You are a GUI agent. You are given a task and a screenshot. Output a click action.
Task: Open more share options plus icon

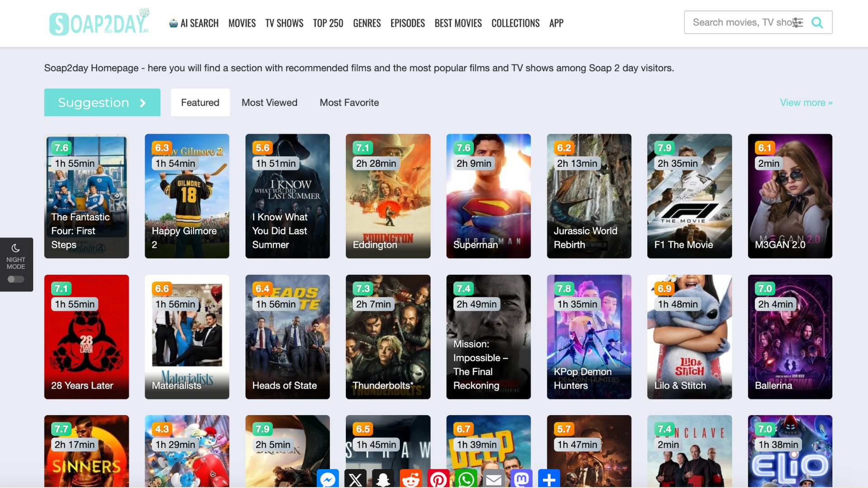pos(549,479)
